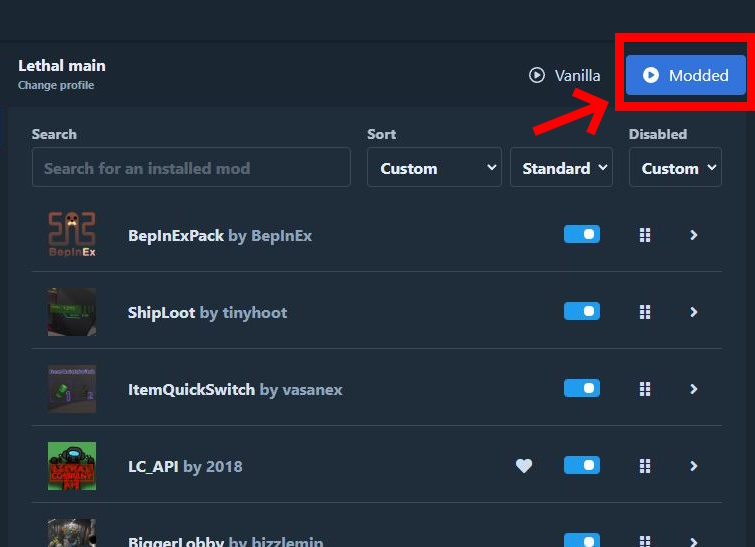Disable the ShipLoot mod toggle
The height and width of the screenshot is (547, 755).
click(582, 312)
